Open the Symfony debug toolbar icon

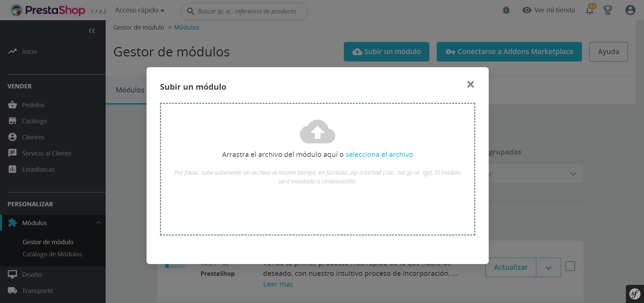tap(635, 294)
